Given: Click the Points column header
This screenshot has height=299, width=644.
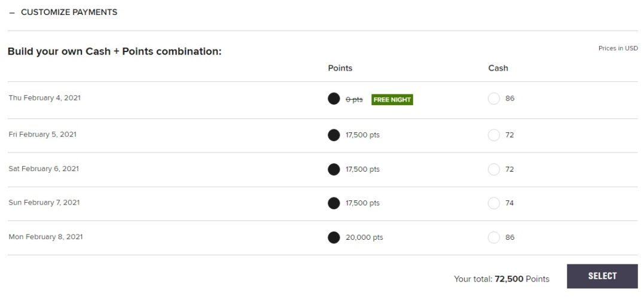Looking at the screenshot, I should 340,68.
